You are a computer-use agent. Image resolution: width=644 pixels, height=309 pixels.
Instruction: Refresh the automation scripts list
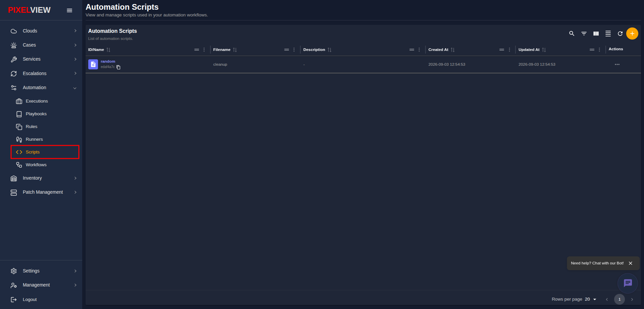pyautogui.click(x=620, y=34)
